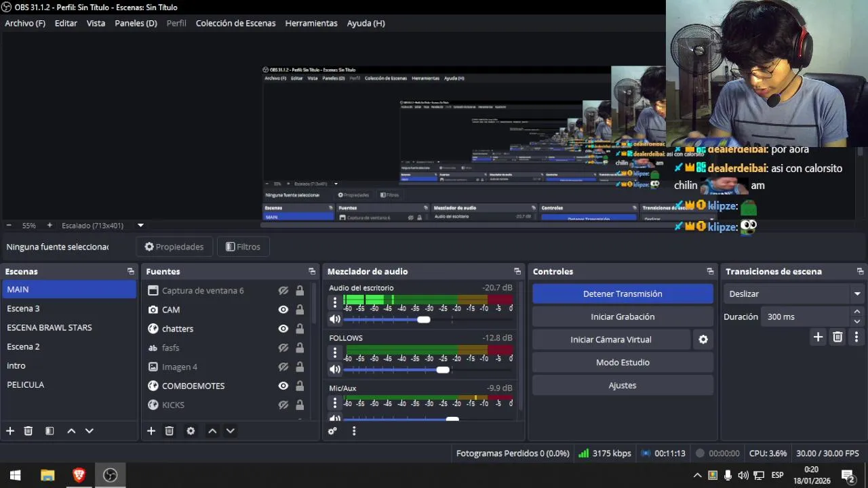The image size is (868, 488).
Task: Open virtual camera settings gear
Action: tap(703, 340)
